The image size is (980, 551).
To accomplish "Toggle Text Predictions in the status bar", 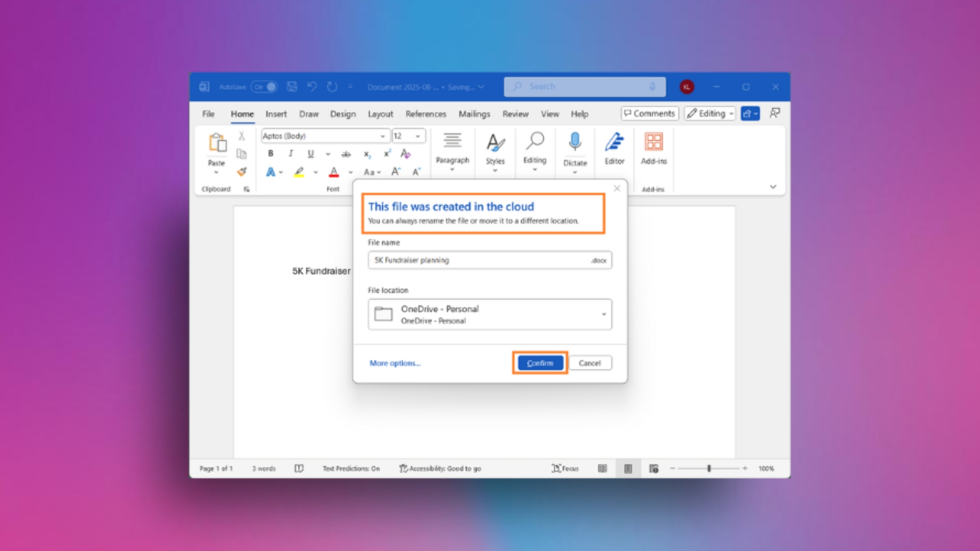I will coord(351,468).
